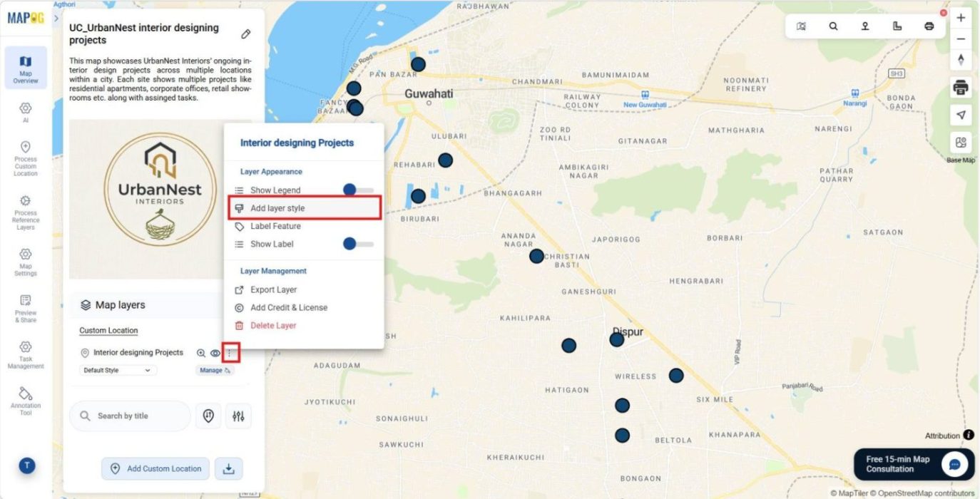Select Process Custom Location in the sidebar
This screenshot has height=499, width=980.
(26, 158)
